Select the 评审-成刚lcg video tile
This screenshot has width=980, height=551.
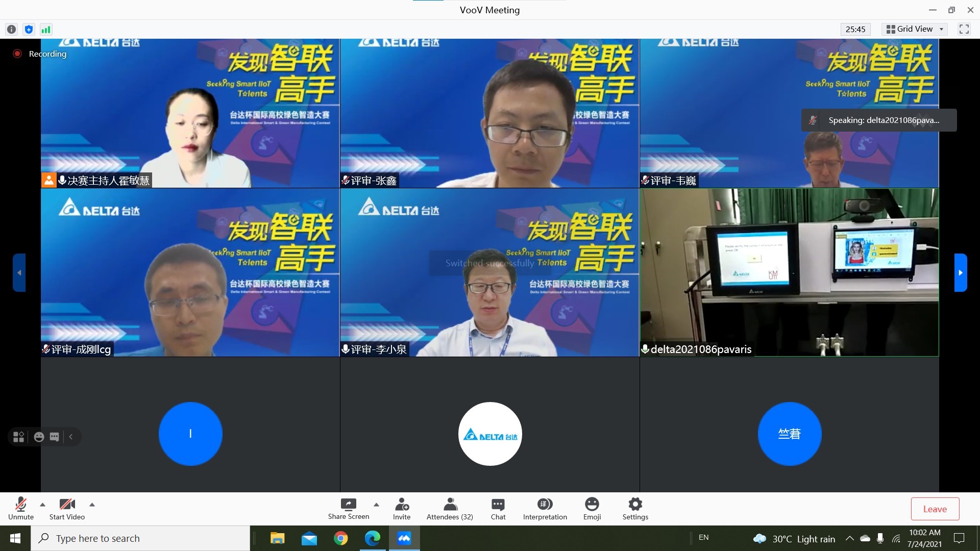190,272
